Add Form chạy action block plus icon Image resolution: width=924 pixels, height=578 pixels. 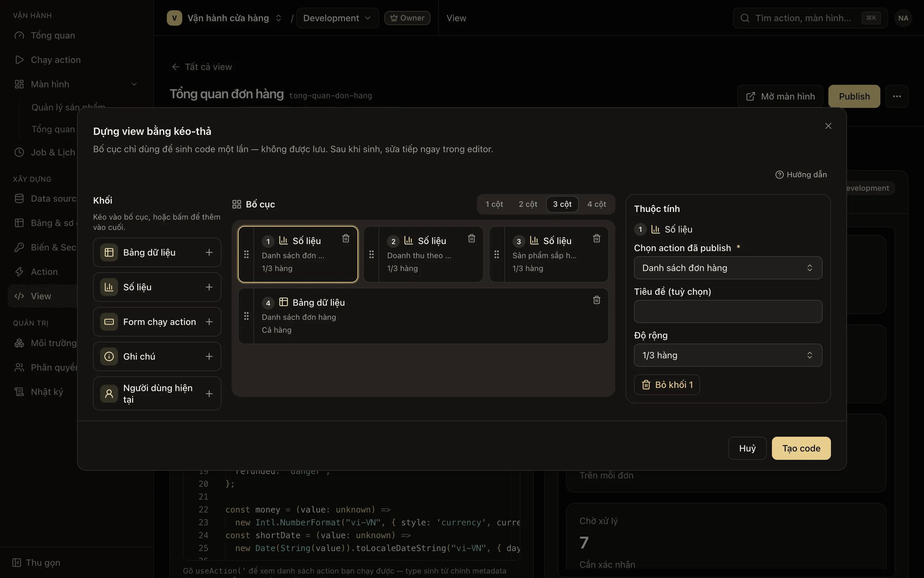[x=209, y=322]
